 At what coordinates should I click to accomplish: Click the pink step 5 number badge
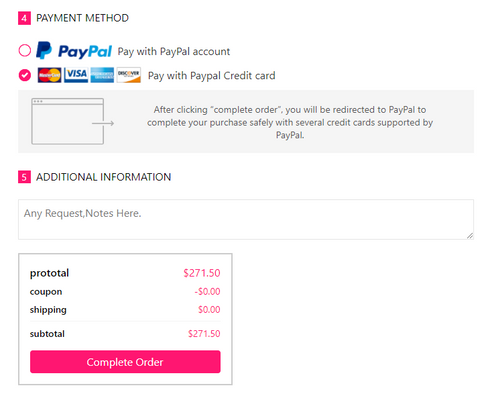[x=24, y=177]
